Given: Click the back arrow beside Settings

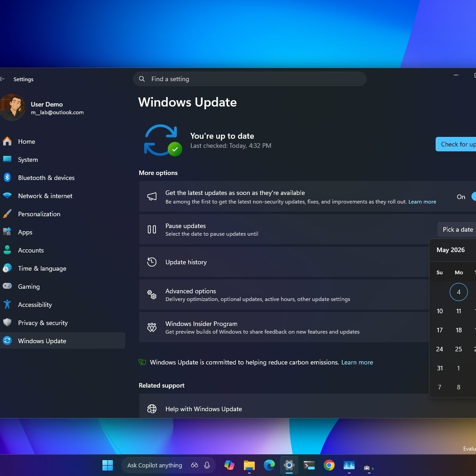Looking at the screenshot, I should point(2,79).
